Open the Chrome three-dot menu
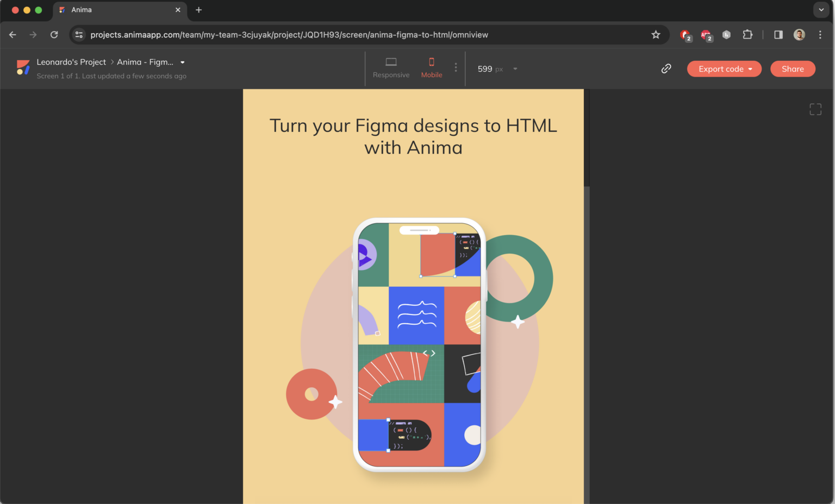The image size is (835, 504). click(x=820, y=34)
